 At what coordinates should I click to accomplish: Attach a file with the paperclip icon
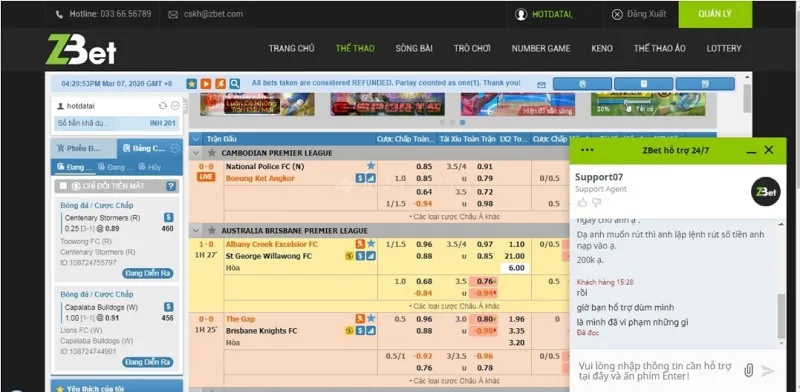tap(748, 370)
